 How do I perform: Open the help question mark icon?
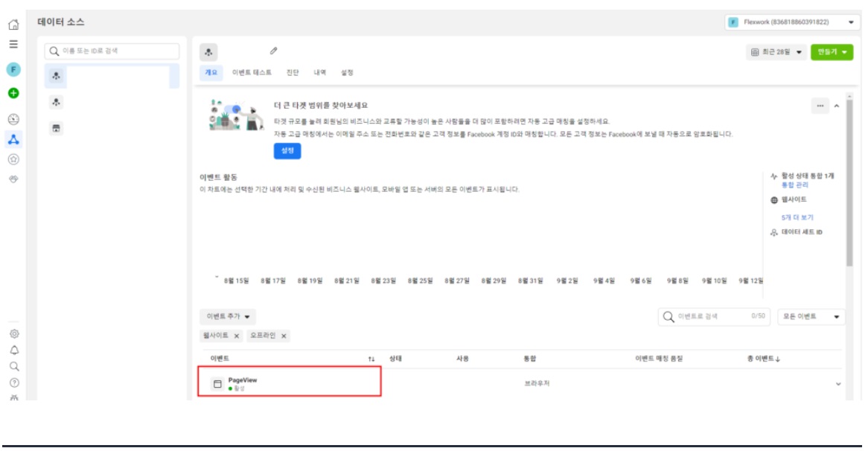[14, 383]
